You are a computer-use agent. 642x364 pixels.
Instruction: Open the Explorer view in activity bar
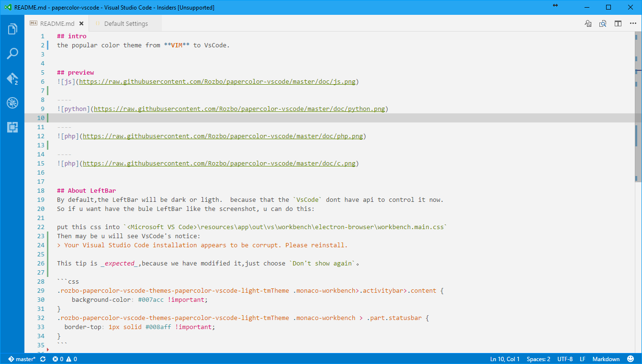pyautogui.click(x=12, y=29)
